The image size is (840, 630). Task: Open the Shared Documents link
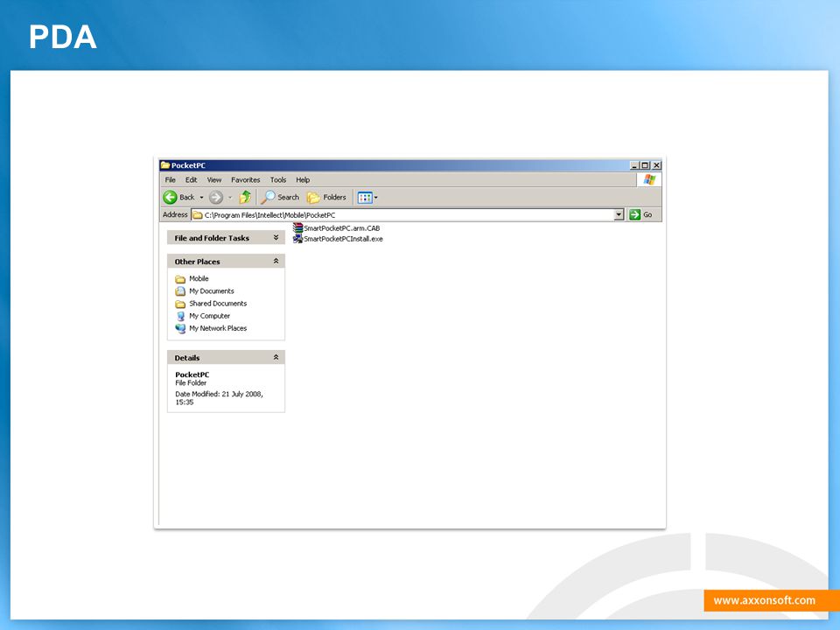point(218,304)
